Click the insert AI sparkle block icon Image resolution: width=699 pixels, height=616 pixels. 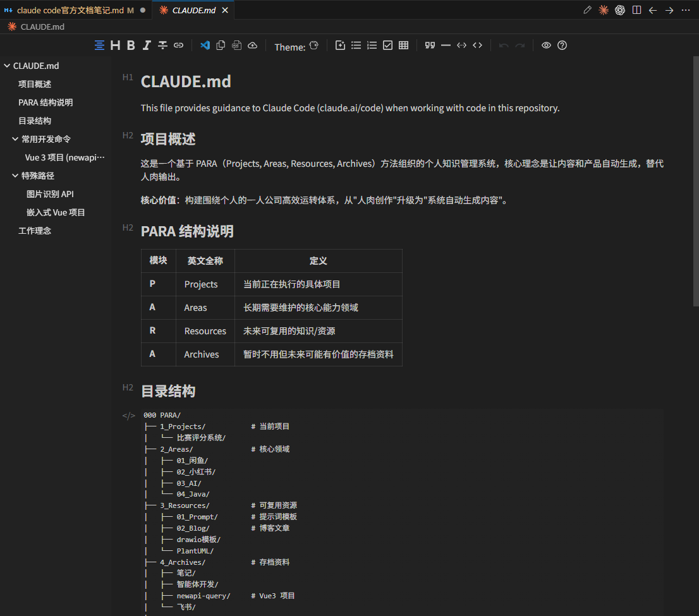click(340, 45)
